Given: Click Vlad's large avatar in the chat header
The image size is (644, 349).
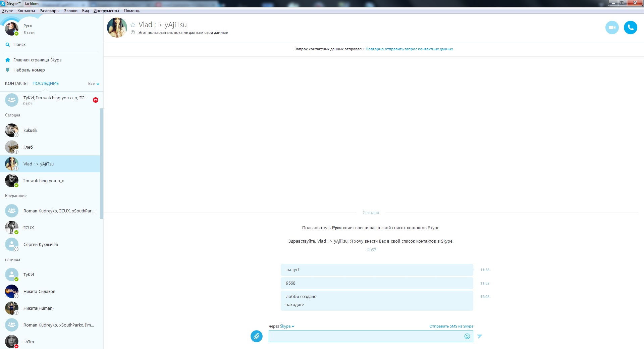Looking at the screenshot, I should tap(117, 28).
